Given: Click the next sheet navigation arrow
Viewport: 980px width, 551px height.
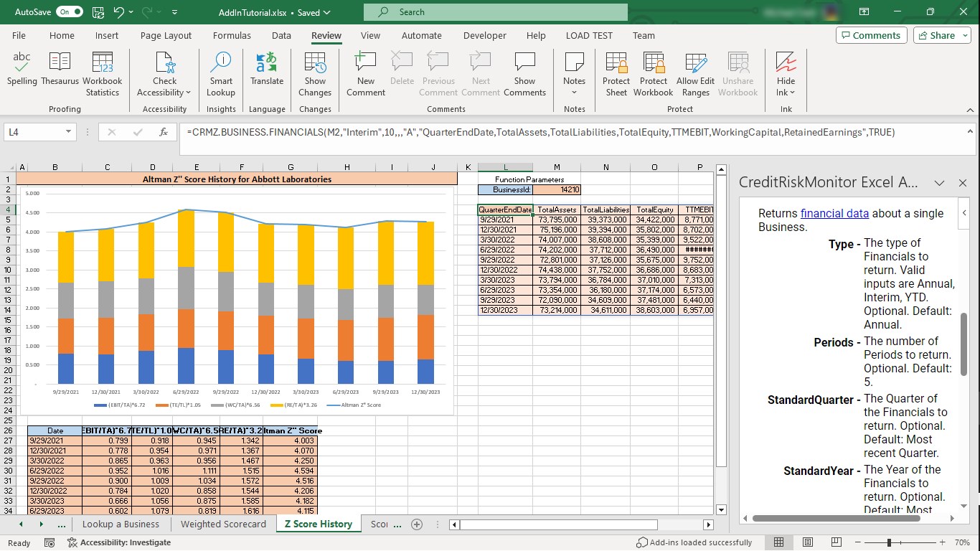Looking at the screenshot, I should tap(41, 524).
